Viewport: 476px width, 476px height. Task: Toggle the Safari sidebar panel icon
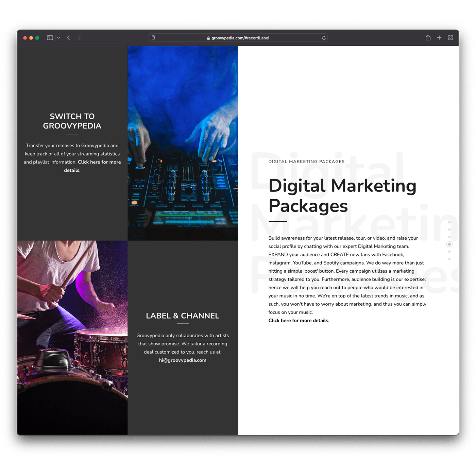[50, 38]
